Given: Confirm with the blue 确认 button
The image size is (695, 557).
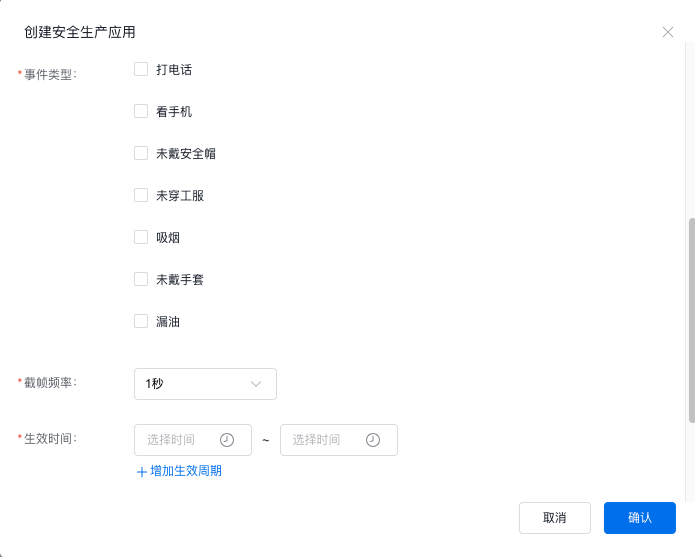Looking at the screenshot, I should (x=640, y=518).
